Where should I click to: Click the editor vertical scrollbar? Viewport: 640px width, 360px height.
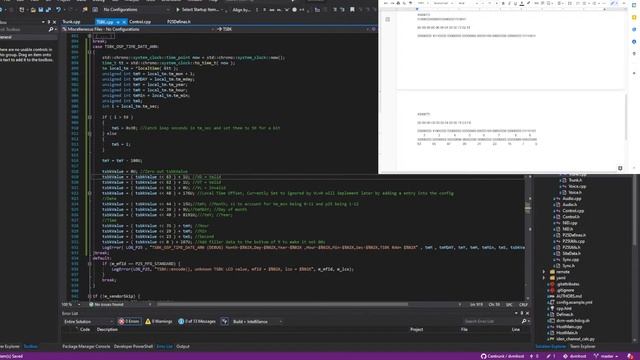click(527, 237)
